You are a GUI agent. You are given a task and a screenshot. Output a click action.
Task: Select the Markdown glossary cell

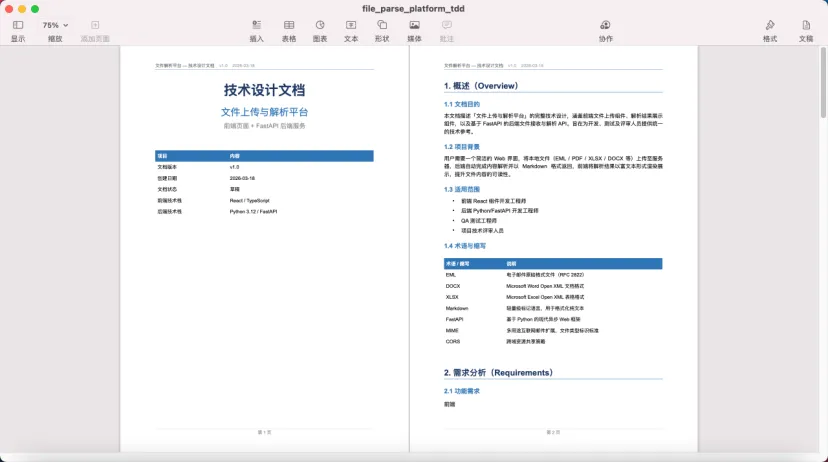pyautogui.click(x=457, y=308)
